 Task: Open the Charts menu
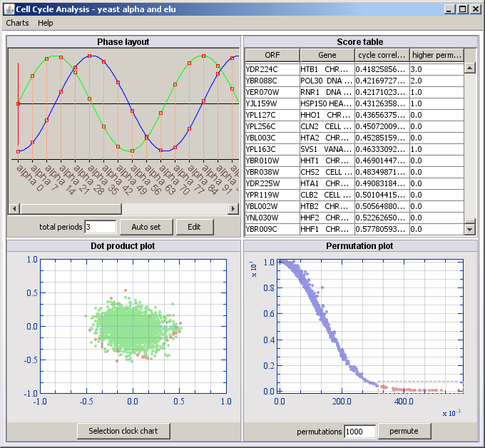[x=17, y=23]
